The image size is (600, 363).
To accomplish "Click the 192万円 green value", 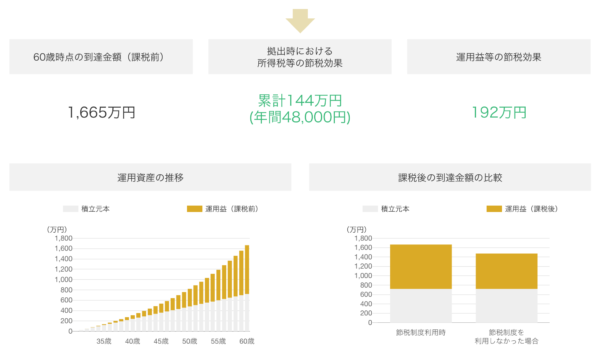I will coord(499,112).
